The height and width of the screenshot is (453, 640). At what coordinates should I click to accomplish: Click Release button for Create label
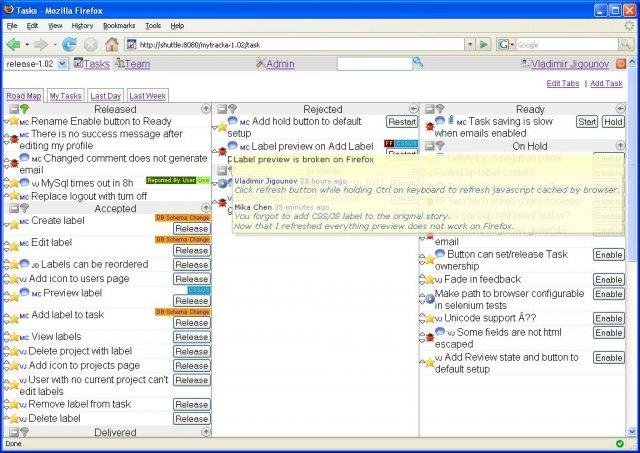tap(190, 228)
